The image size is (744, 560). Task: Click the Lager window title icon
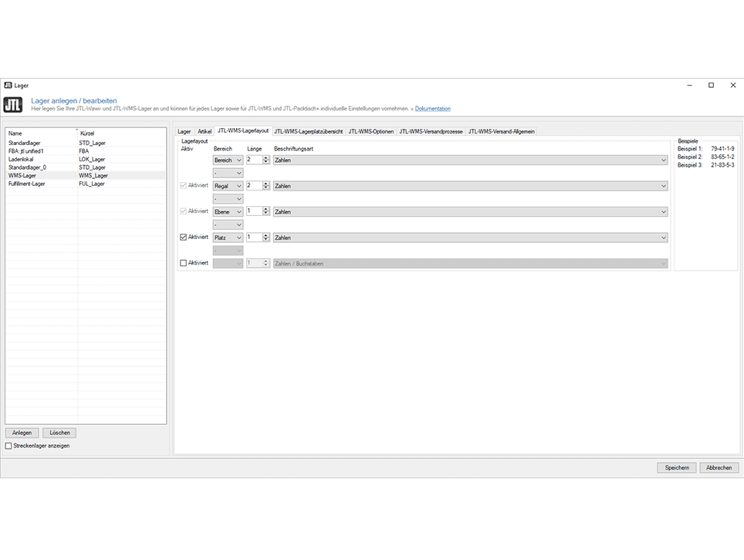click(8, 85)
